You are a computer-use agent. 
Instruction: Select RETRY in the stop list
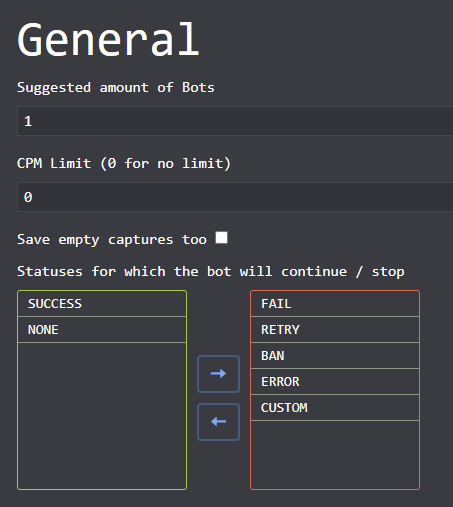click(x=335, y=330)
